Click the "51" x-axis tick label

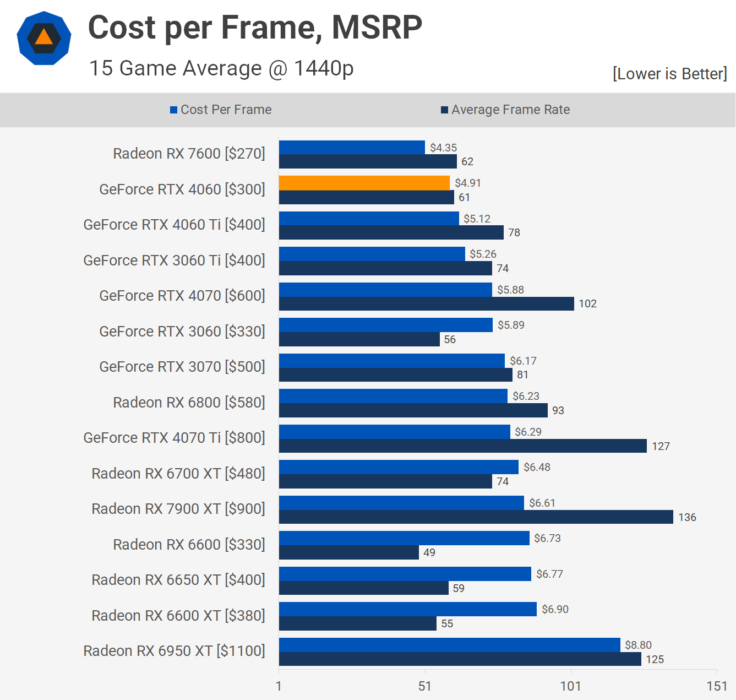coord(425,686)
